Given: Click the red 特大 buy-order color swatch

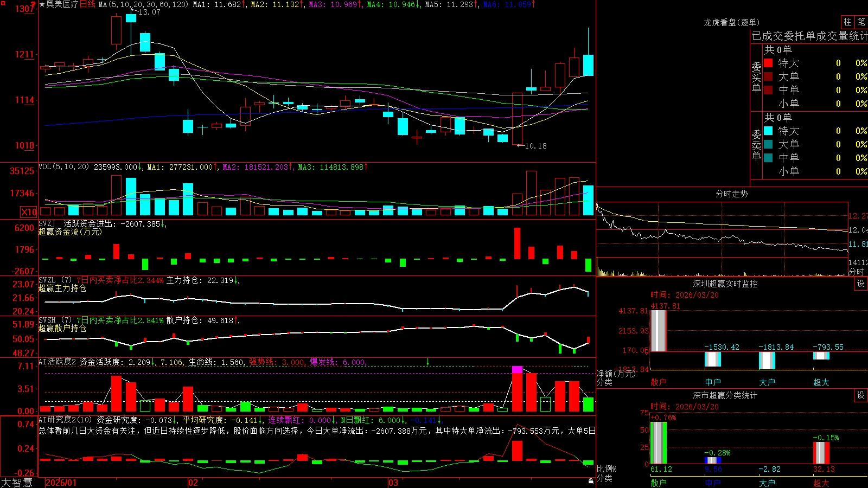Looking at the screenshot, I should coord(768,63).
